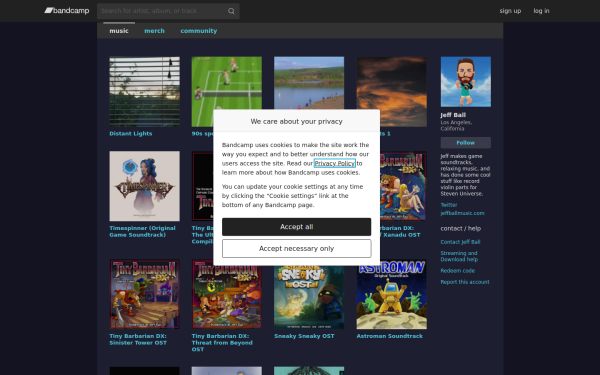Open the Tiny Barbarian DX Xanadu OST cover

click(403, 186)
